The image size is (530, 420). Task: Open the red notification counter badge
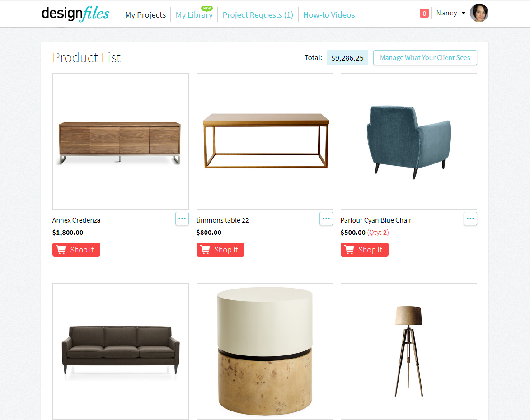point(424,13)
